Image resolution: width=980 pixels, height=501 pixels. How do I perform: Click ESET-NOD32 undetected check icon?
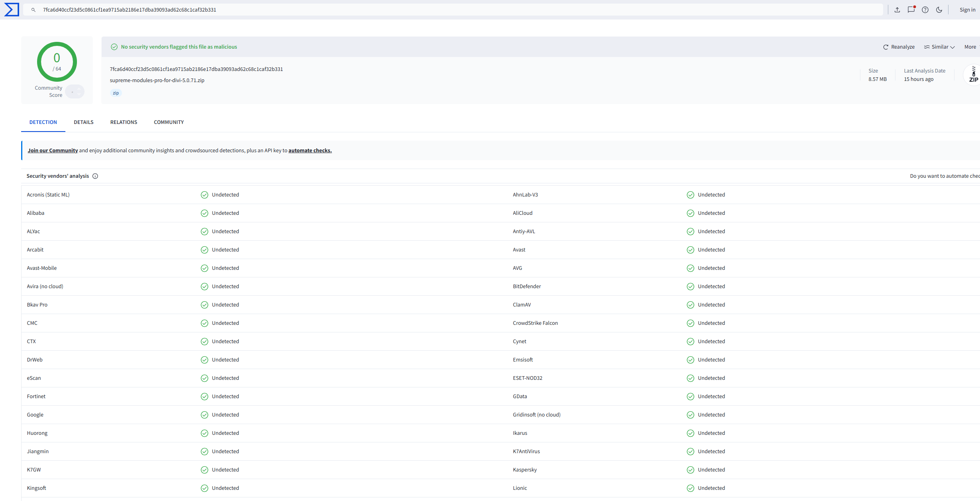coord(691,378)
